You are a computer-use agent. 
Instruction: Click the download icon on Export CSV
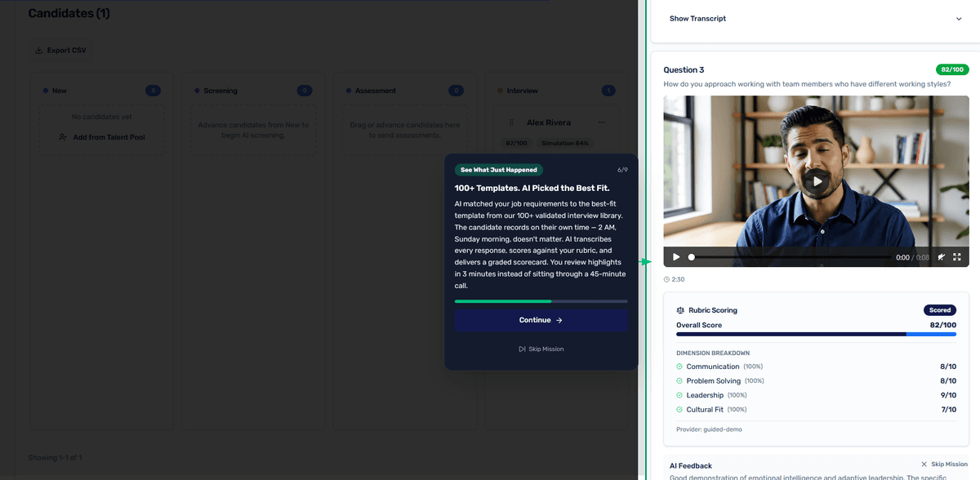[x=40, y=49]
